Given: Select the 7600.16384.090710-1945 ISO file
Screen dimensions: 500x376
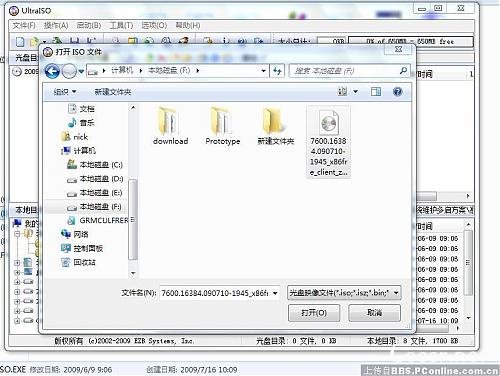Looking at the screenshot, I should 328,142.
